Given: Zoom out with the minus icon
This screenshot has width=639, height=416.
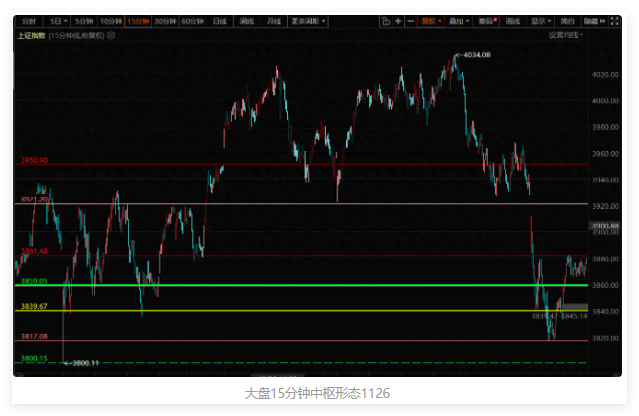Looking at the screenshot, I should click(410, 20).
